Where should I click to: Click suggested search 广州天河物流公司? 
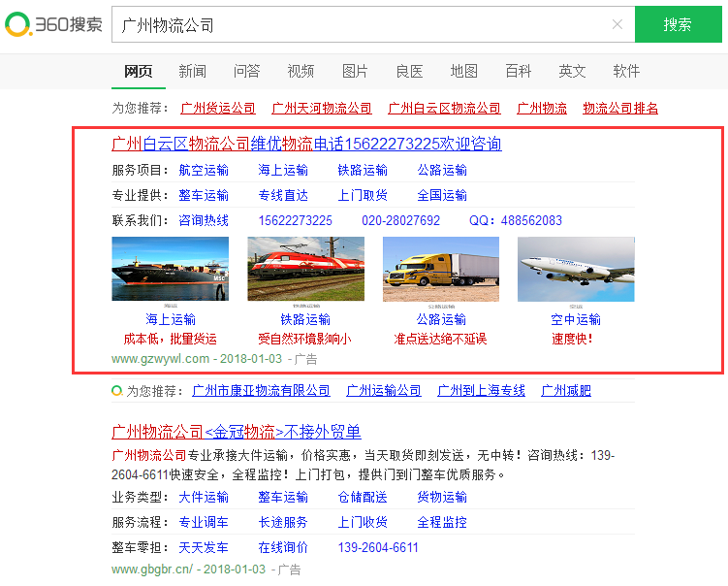322,109
